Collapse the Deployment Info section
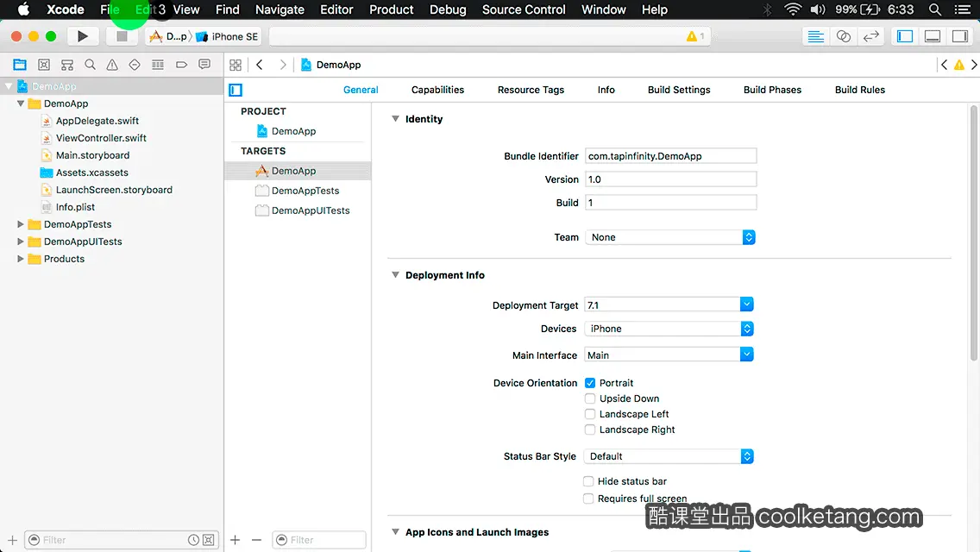Screen dimensions: 980x552 [395, 274]
